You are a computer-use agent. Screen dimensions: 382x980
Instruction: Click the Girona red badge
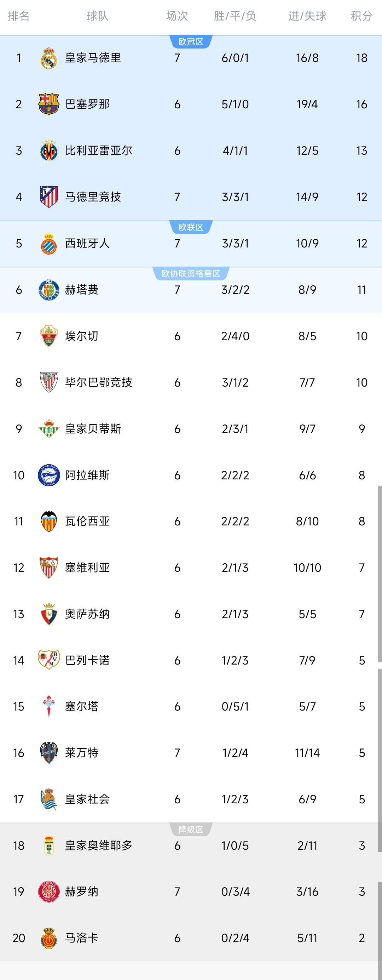pos(49,892)
